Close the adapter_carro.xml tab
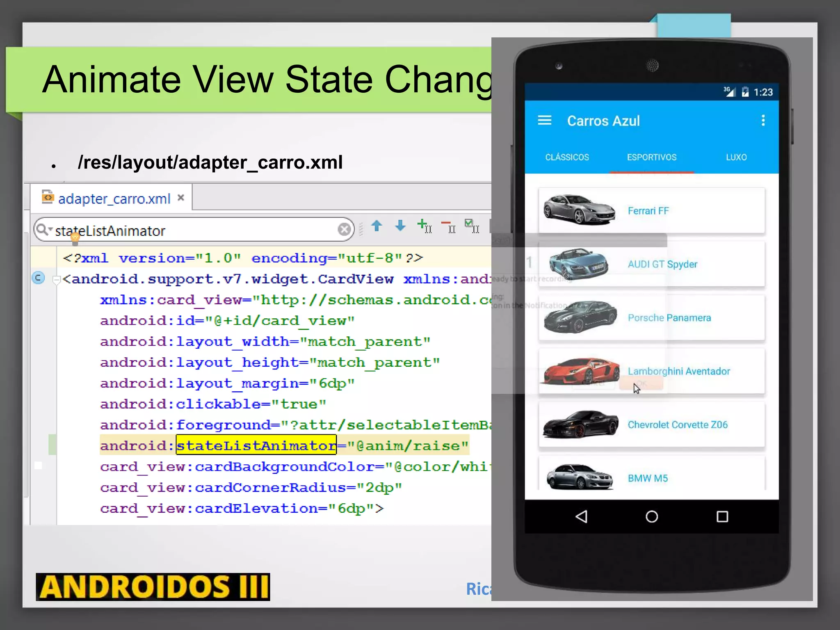840x630 pixels. (x=181, y=198)
